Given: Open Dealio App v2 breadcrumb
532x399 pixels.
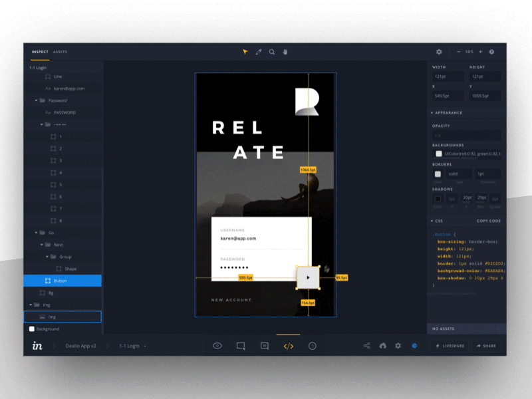Looking at the screenshot, I should pos(80,346).
